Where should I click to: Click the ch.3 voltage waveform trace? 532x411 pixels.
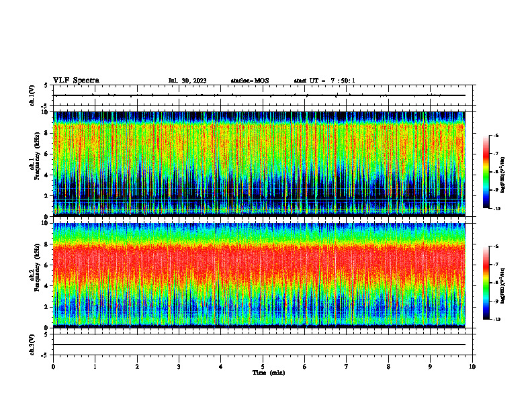point(259,345)
